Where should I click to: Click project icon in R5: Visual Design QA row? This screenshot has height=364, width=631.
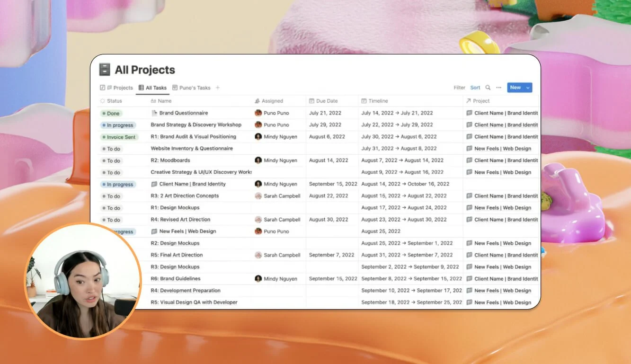(x=469, y=302)
